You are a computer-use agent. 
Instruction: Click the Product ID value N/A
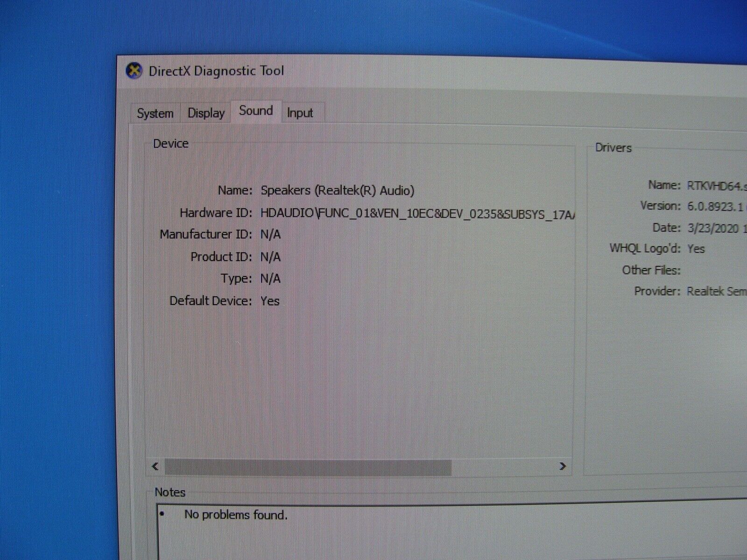271,257
